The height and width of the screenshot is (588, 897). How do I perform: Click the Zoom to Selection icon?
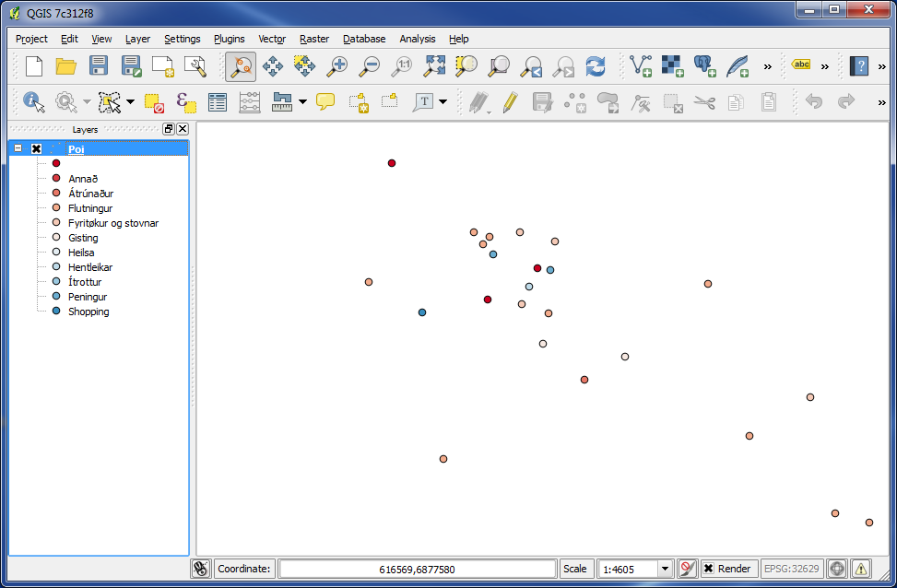[466, 66]
